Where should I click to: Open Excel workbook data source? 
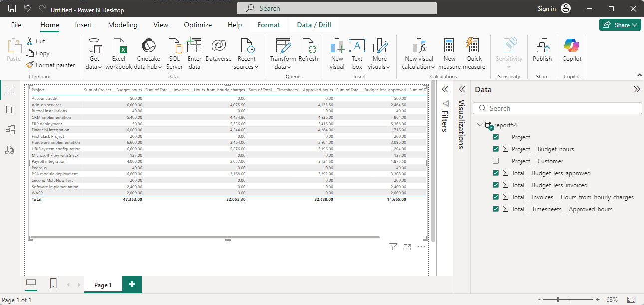119,54
